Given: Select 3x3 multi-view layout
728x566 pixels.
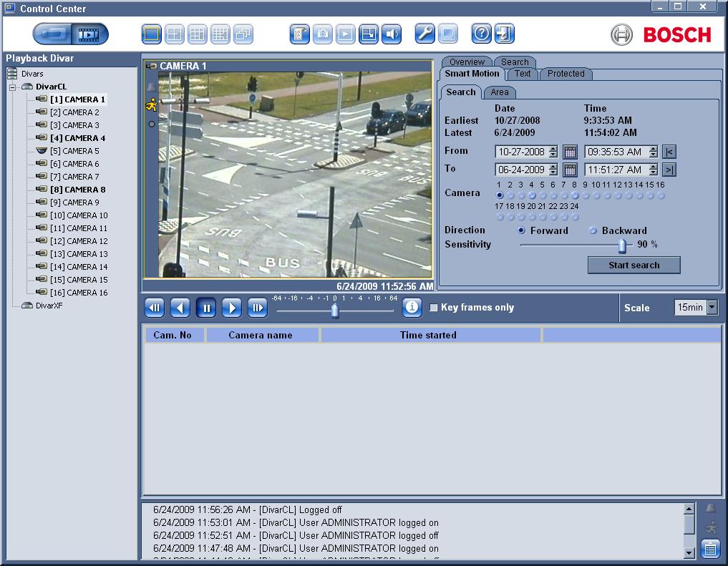Looking at the screenshot, I should click(198, 34).
